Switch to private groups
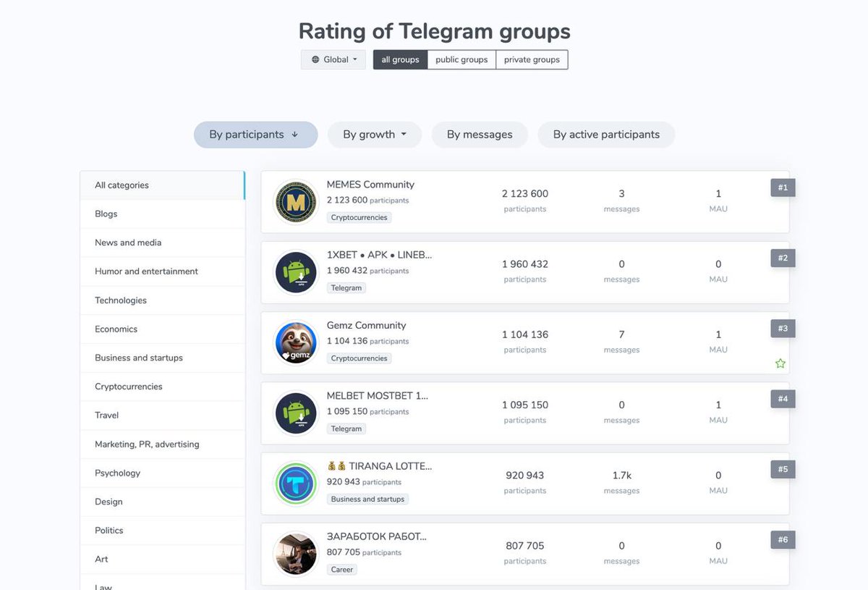The width and height of the screenshot is (868, 590). [x=532, y=59]
